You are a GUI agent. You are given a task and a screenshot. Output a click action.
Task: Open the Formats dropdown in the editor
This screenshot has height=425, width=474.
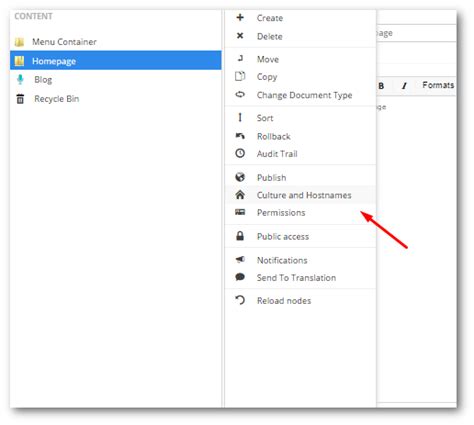pyautogui.click(x=438, y=85)
